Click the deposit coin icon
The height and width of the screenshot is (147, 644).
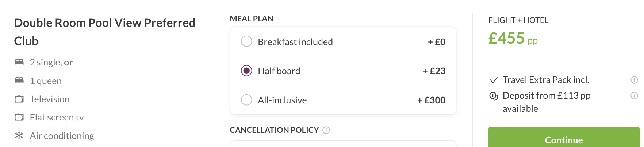(494, 96)
